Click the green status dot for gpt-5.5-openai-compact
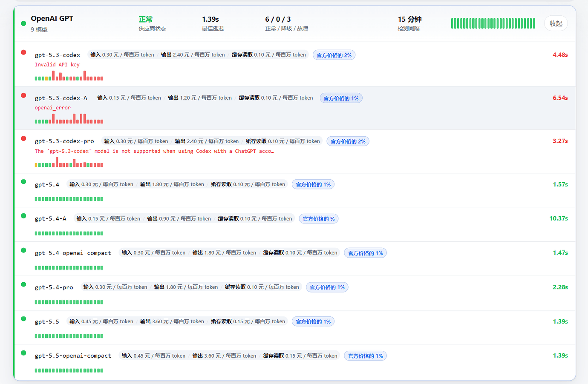This screenshot has width=588, height=384. (23, 353)
